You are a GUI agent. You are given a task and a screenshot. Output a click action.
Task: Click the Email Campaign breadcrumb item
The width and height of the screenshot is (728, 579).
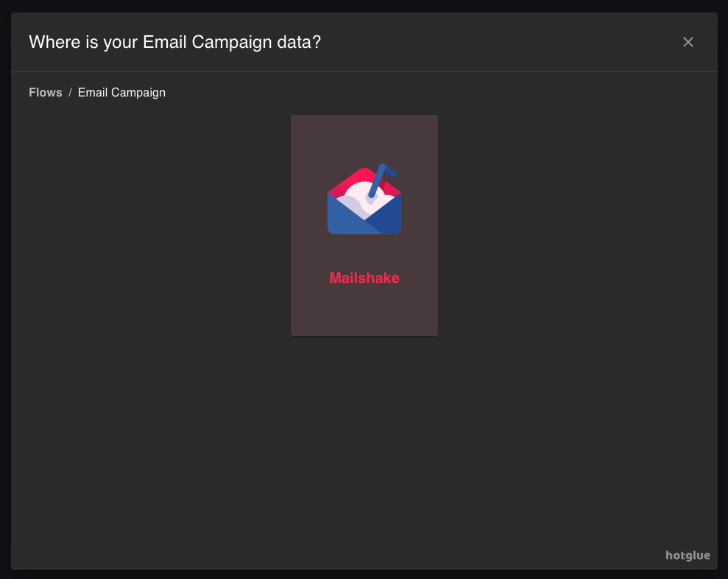[121, 93]
